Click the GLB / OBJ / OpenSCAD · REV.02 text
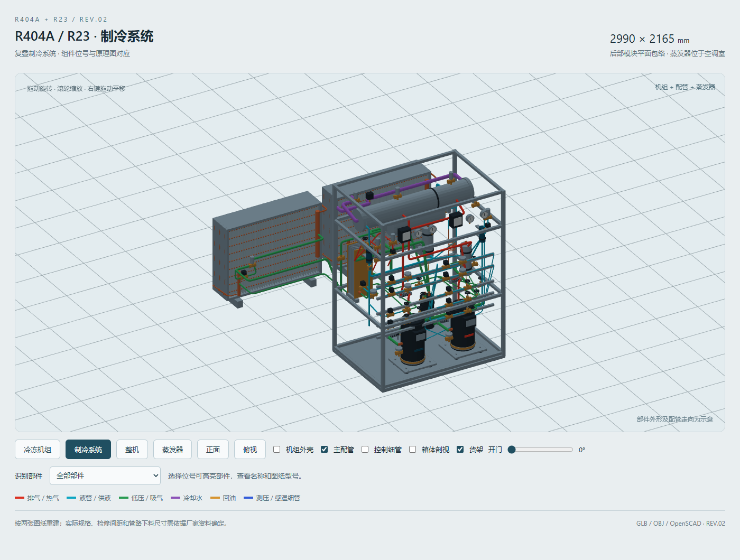740x560 pixels. [x=681, y=524]
